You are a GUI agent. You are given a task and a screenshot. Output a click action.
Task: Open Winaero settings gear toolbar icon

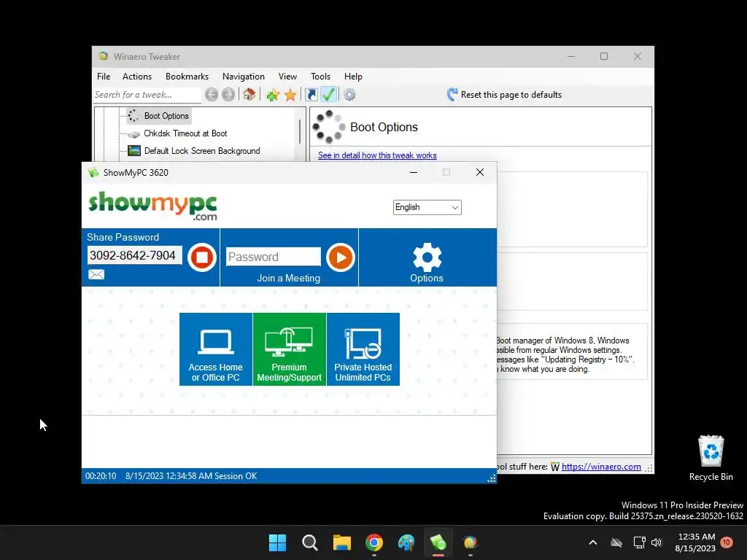click(x=349, y=95)
